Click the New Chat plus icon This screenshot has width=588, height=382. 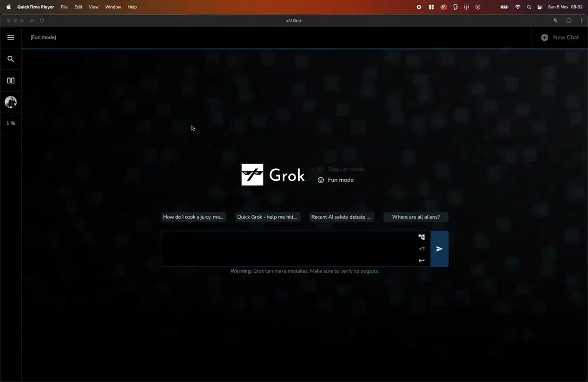click(x=544, y=37)
